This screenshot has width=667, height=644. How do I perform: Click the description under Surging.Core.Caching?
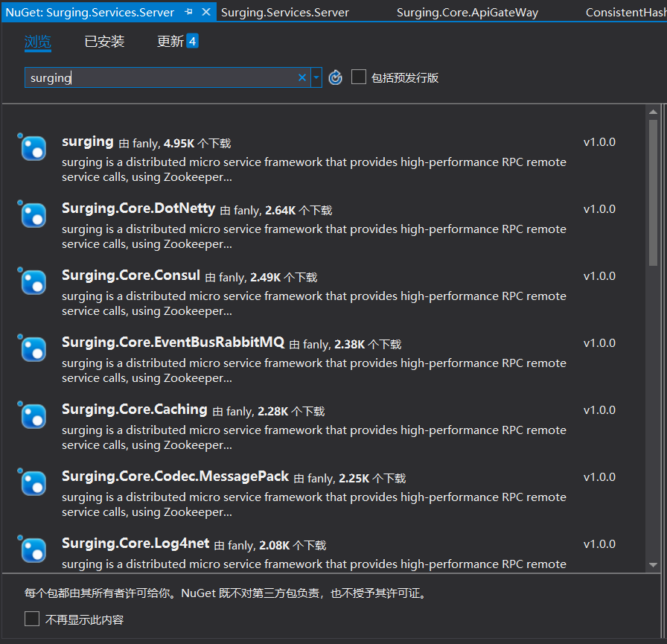tap(314, 437)
